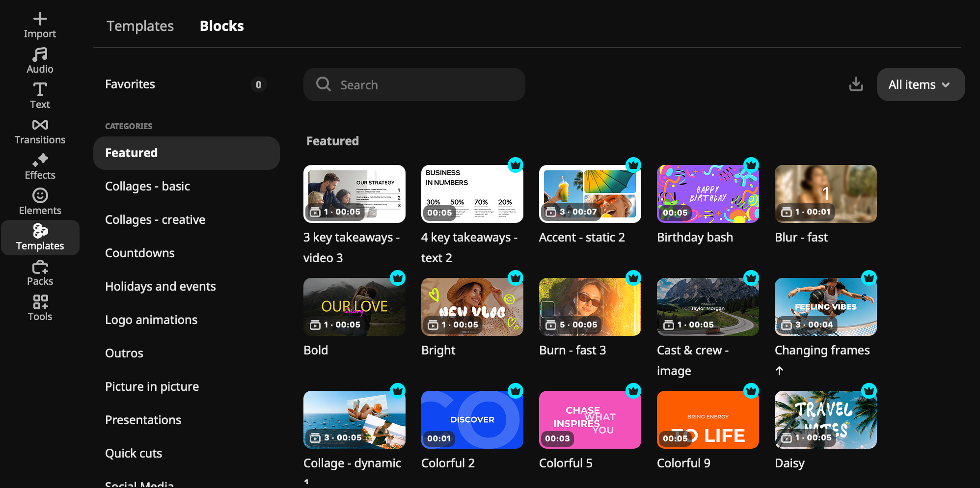Image resolution: width=980 pixels, height=488 pixels.
Task: Switch to the Templates tab
Action: pos(140,26)
